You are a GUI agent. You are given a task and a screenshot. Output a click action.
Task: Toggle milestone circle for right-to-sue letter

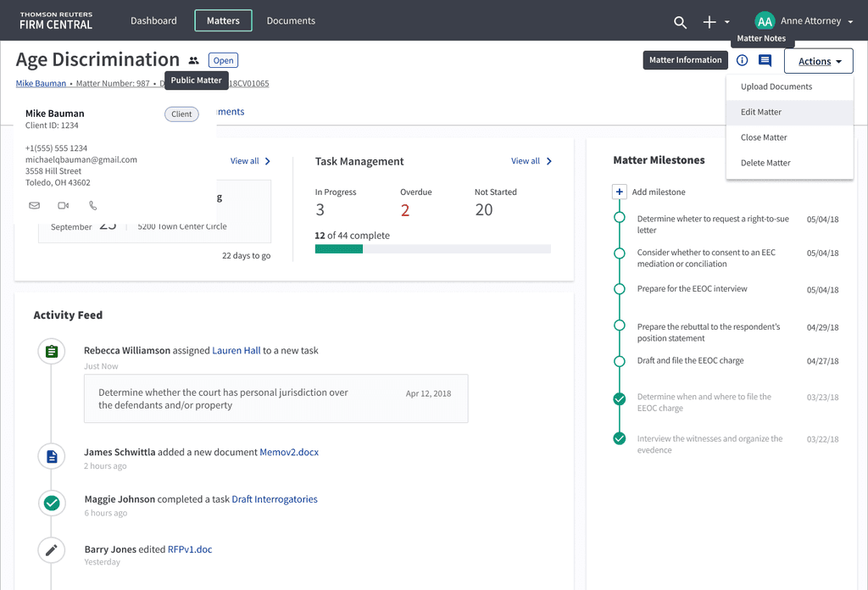point(620,218)
